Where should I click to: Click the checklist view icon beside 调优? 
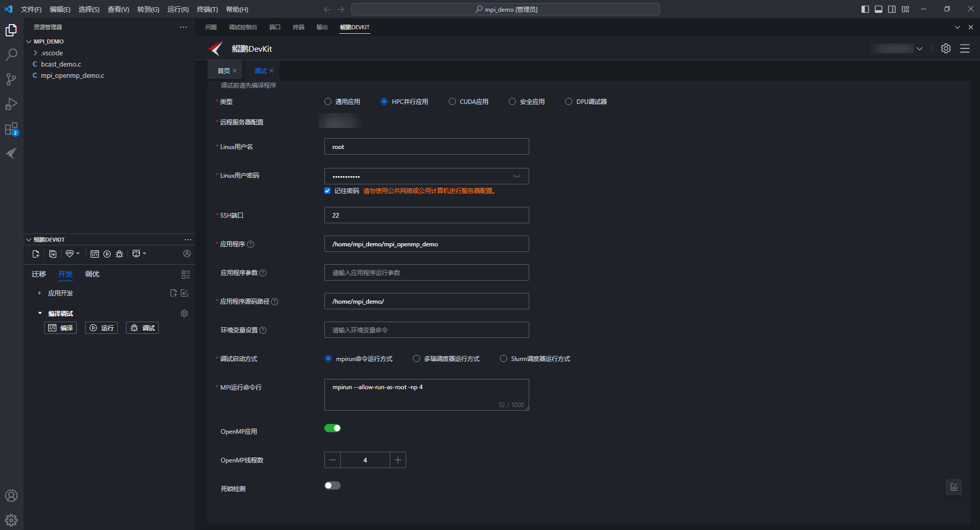tap(186, 274)
